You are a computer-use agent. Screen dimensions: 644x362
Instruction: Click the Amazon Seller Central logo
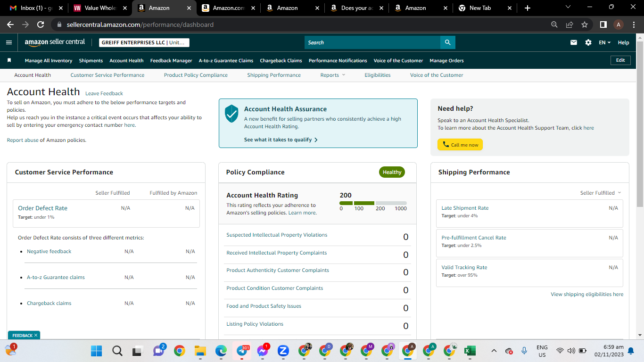click(x=55, y=42)
